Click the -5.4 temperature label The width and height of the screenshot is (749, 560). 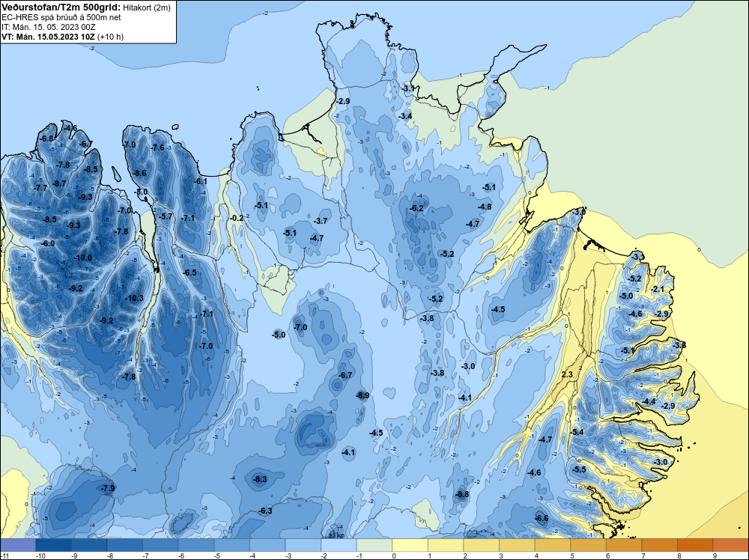click(x=577, y=432)
